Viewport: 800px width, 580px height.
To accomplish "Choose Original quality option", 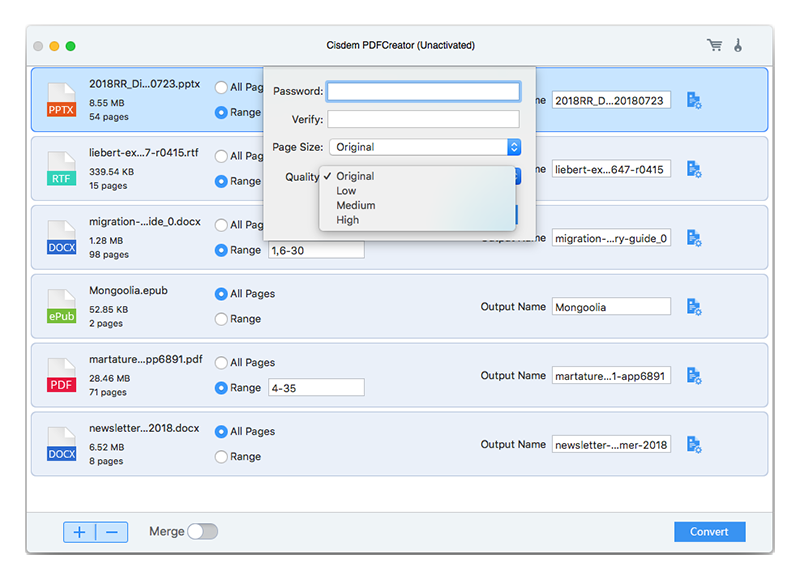I will tap(417, 176).
